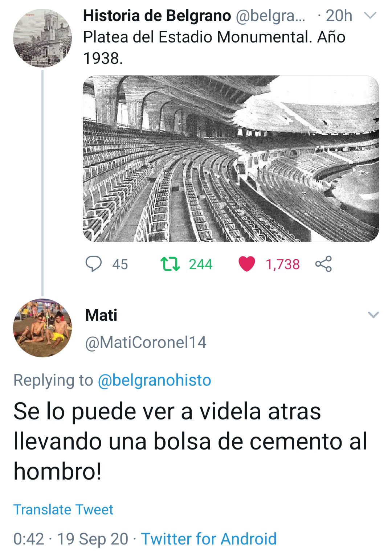Tap the green retweet icon
The width and height of the screenshot is (392, 554).
(170, 264)
